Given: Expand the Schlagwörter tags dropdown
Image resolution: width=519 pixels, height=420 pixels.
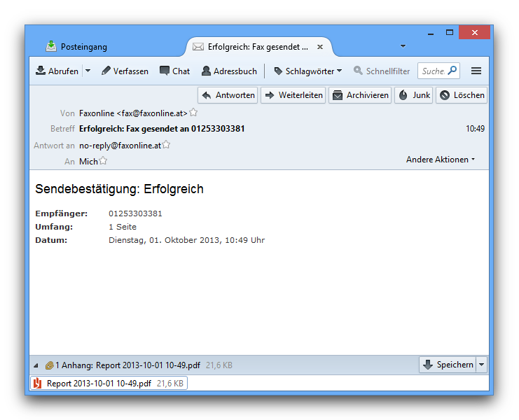Looking at the screenshot, I should (307, 71).
